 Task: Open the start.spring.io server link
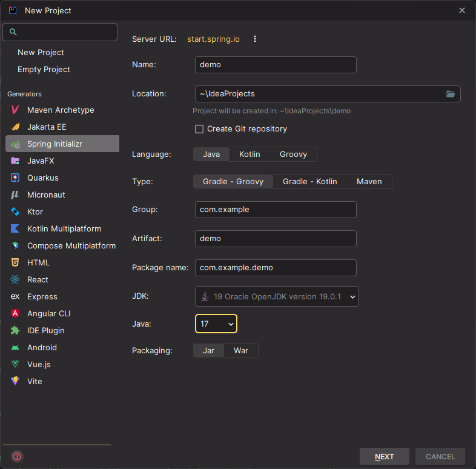213,39
